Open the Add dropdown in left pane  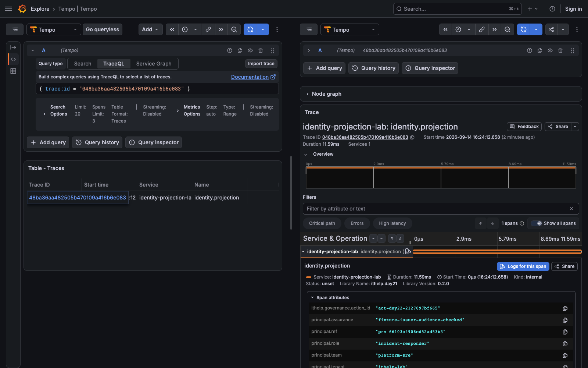coord(150,29)
